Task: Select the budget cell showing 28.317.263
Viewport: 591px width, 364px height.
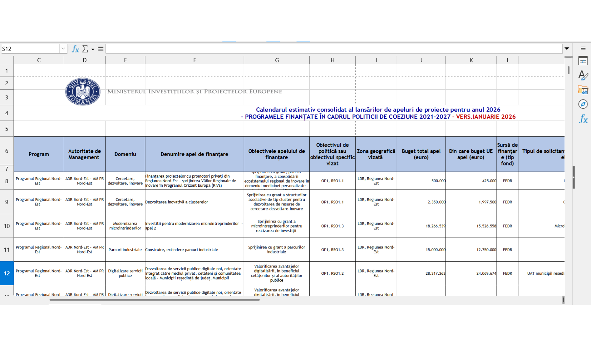Action: [x=421, y=273]
